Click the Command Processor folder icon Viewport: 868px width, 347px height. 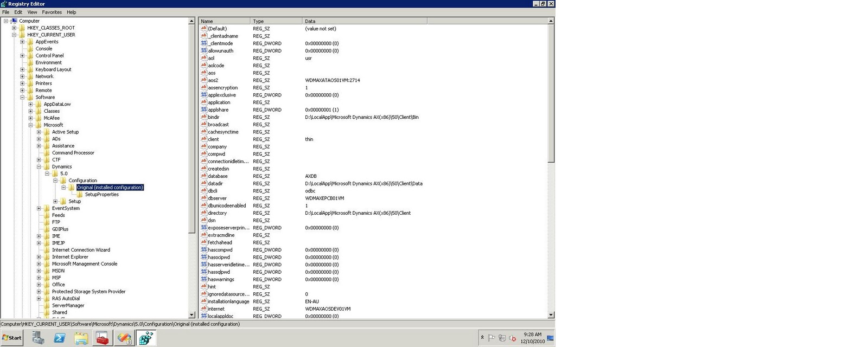(47, 153)
